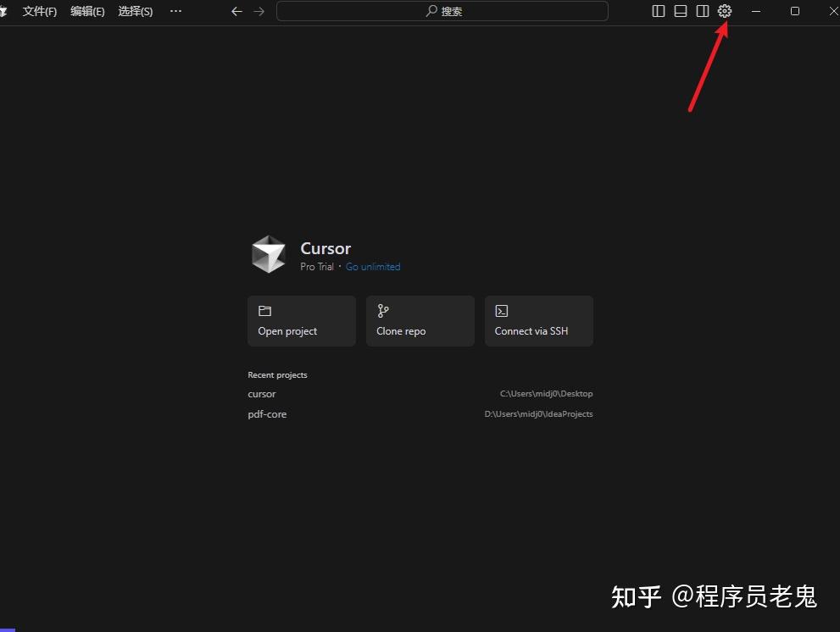Open the 选择(S) menu
Image resolution: width=840 pixels, height=632 pixels.
pos(136,11)
